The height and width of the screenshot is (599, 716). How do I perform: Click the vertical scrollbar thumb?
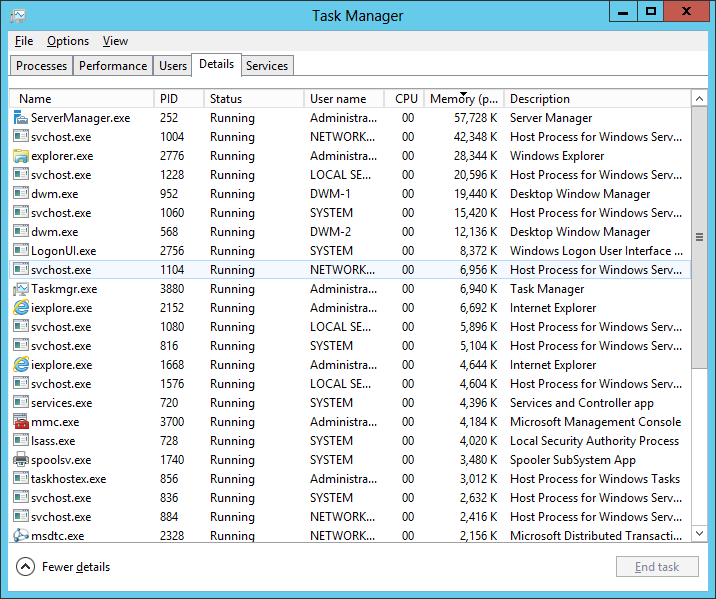point(699,237)
